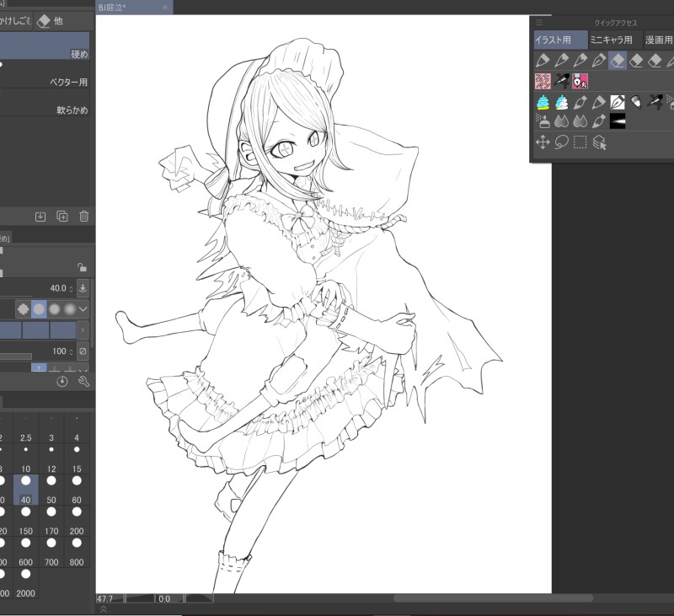Select the Move layer cross-arrow tool
The image size is (674, 616).
click(543, 142)
